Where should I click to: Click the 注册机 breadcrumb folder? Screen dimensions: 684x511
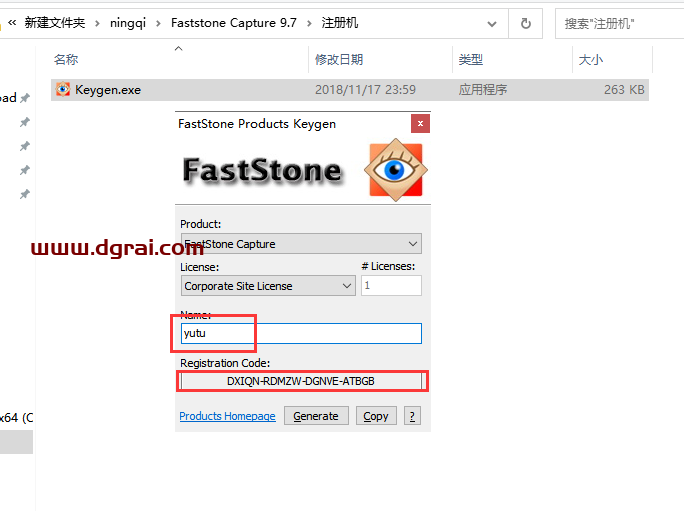pyautogui.click(x=340, y=23)
